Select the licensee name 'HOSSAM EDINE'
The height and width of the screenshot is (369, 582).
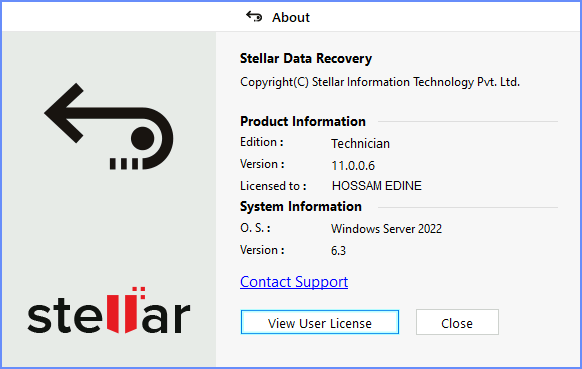377,186
